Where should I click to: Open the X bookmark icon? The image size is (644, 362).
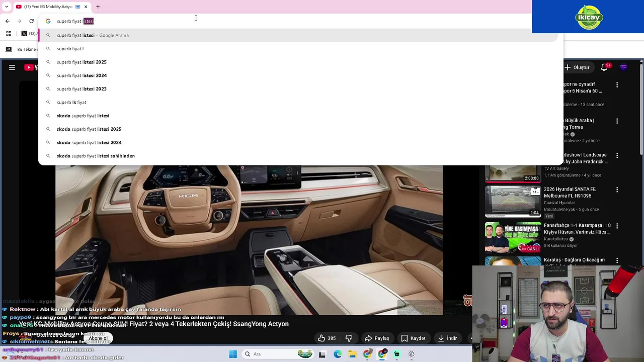(x=24, y=34)
